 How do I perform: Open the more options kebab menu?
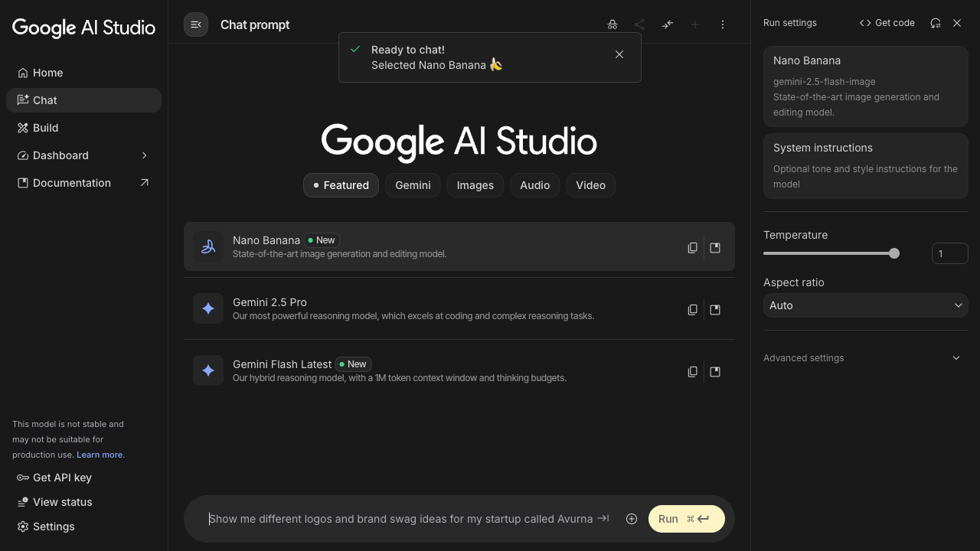(723, 24)
